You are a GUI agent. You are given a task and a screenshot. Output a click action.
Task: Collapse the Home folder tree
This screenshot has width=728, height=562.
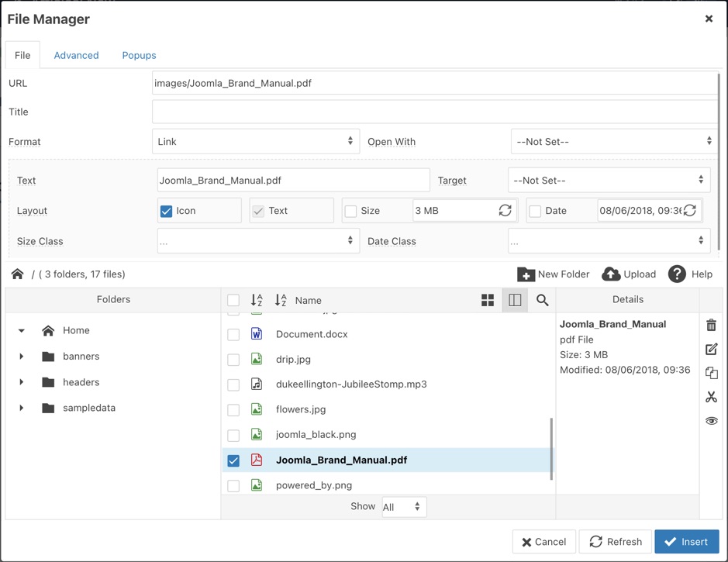pos(22,331)
